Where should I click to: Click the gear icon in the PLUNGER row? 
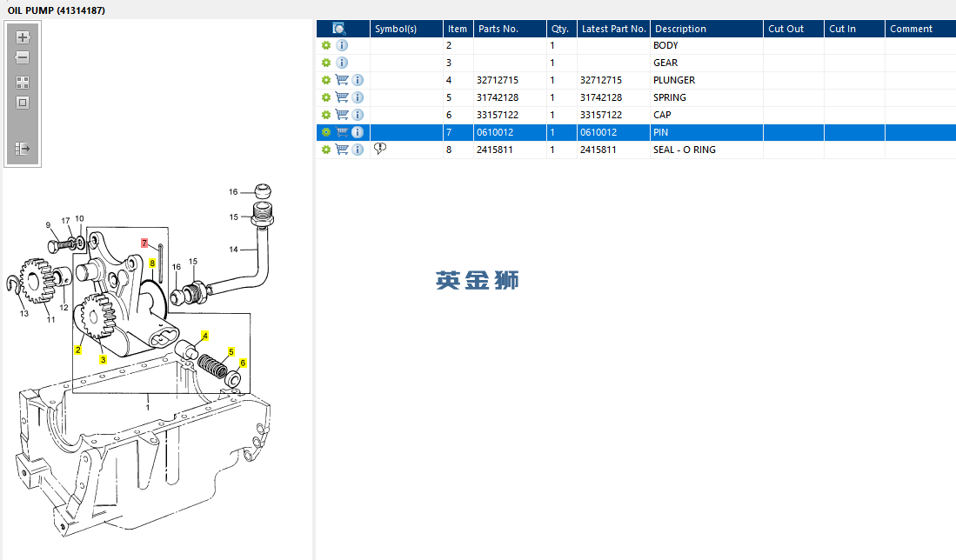pyautogui.click(x=326, y=81)
